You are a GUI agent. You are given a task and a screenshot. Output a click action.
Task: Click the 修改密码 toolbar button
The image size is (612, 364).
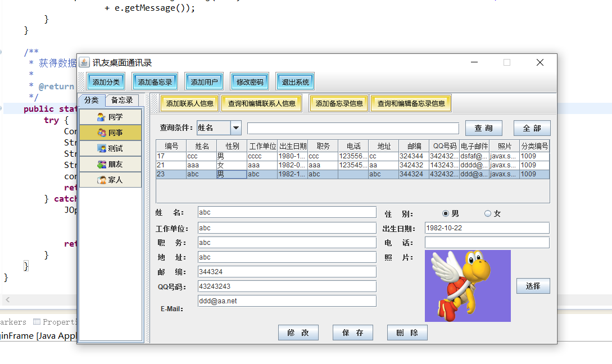coord(250,82)
